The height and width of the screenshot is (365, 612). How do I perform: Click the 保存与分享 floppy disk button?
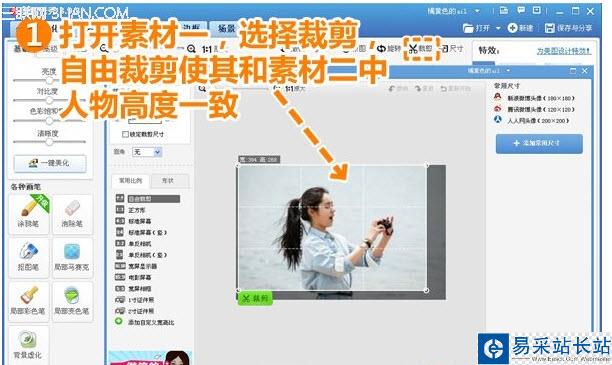pyautogui.click(x=569, y=28)
